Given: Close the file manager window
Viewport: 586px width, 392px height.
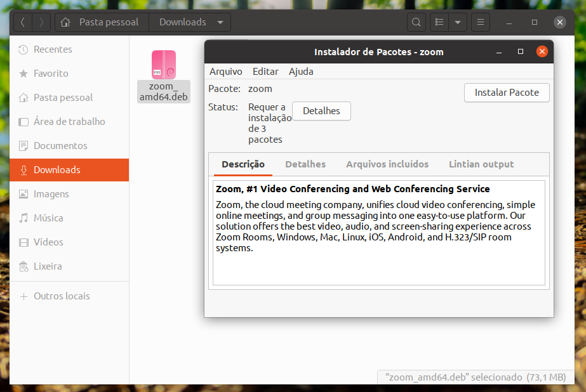Looking at the screenshot, I should 560,22.
